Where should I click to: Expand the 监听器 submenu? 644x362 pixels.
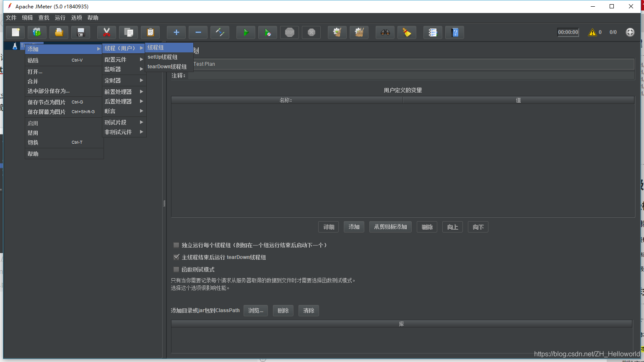[124, 69]
